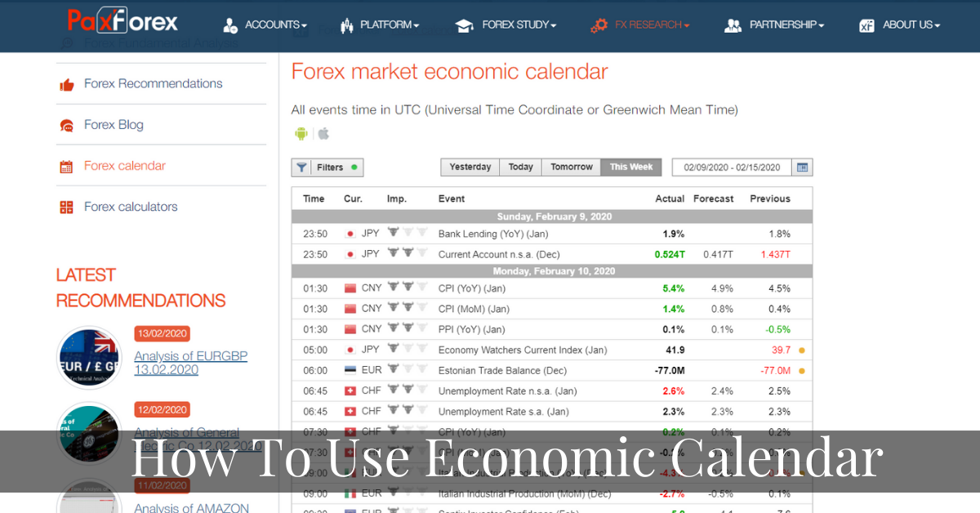This screenshot has width=980, height=513.
Task: Switch to the Tomorrow tab
Action: pos(570,167)
